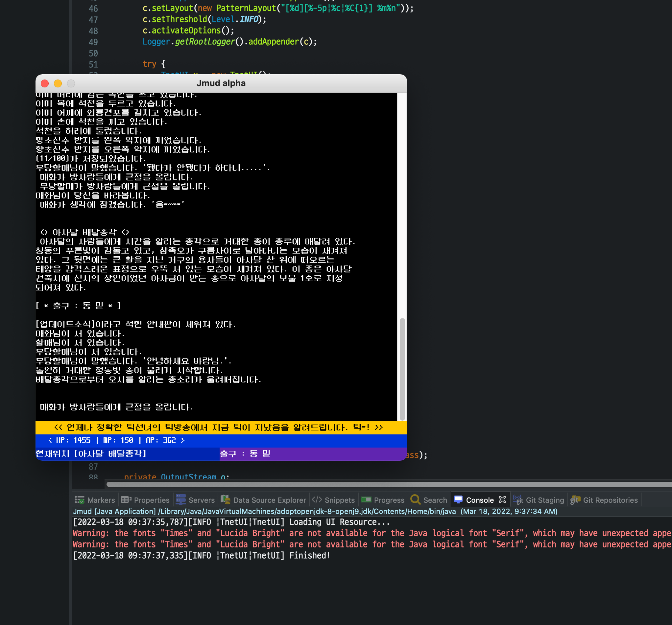Click the Snippets view icon
This screenshot has width=672, height=625.
coord(317,500)
